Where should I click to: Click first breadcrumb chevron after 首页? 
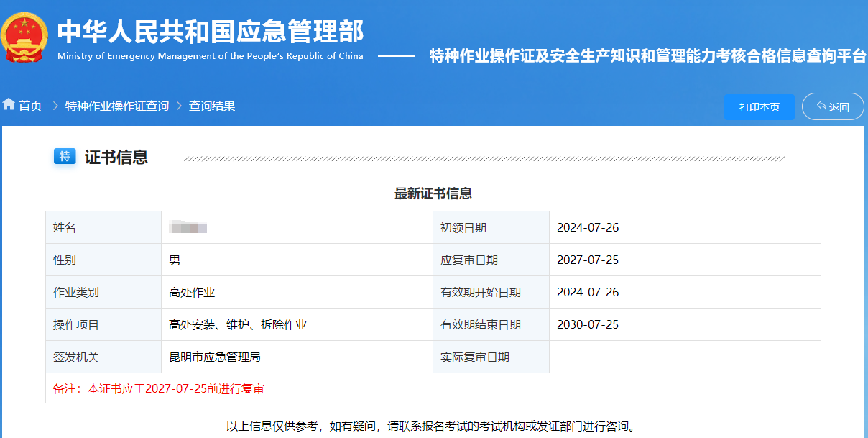[x=55, y=106]
